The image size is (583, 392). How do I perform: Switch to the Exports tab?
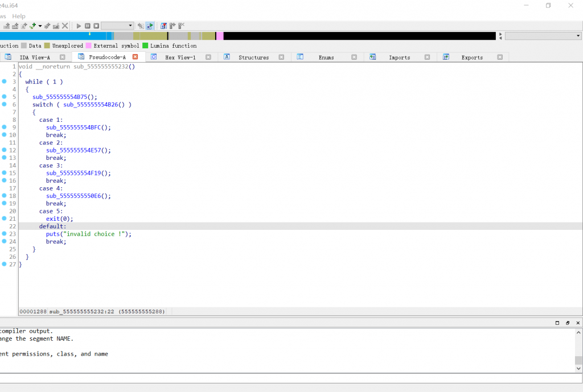(x=472, y=57)
